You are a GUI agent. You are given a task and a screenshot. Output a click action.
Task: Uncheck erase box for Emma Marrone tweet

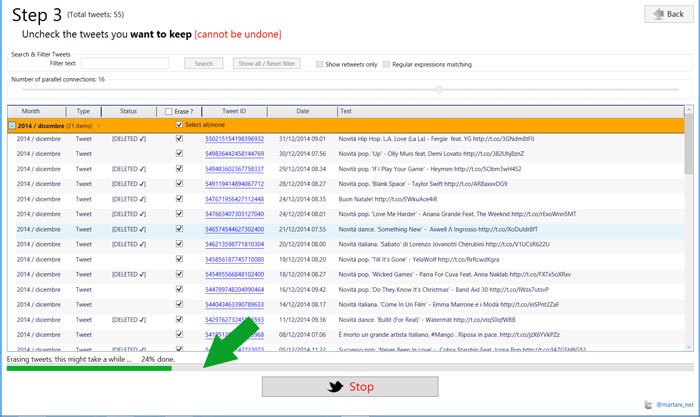(179, 304)
